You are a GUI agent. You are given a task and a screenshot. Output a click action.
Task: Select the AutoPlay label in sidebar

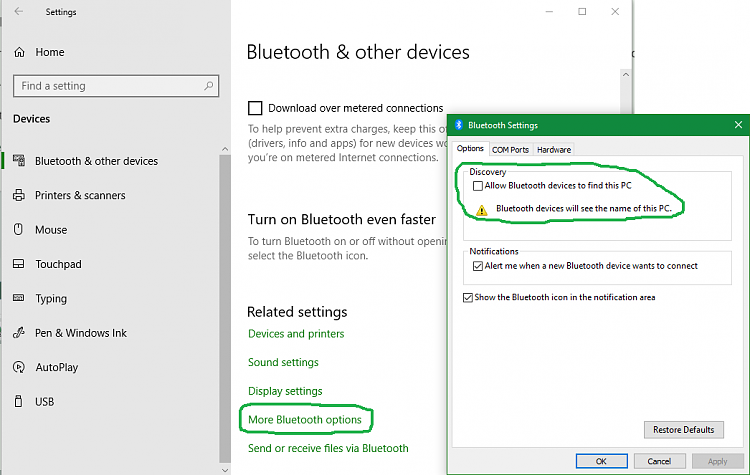(56, 367)
